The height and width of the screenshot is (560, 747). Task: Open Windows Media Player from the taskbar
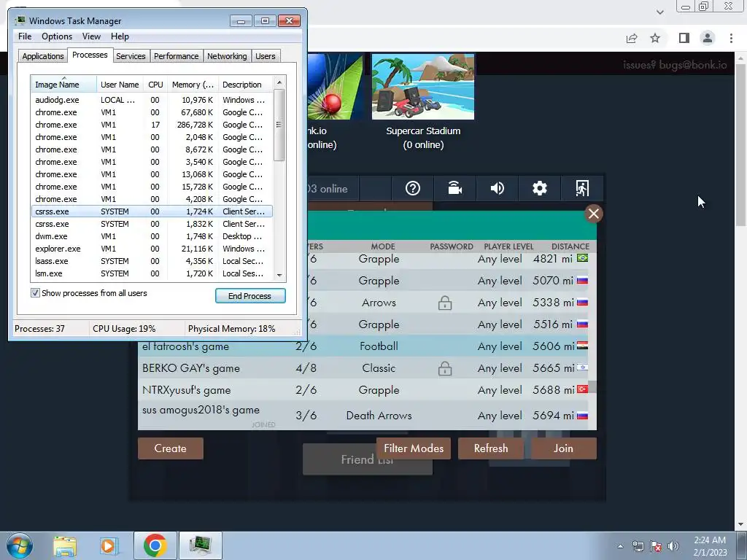tap(108, 545)
